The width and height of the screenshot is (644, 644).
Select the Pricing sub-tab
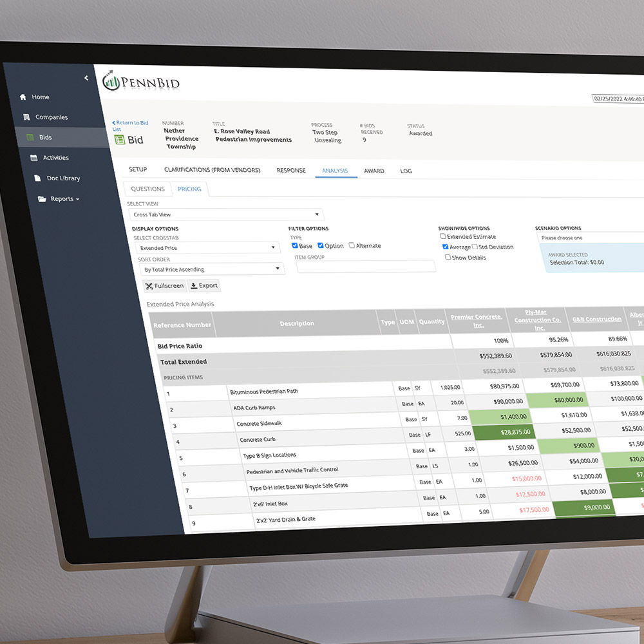tap(189, 189)
